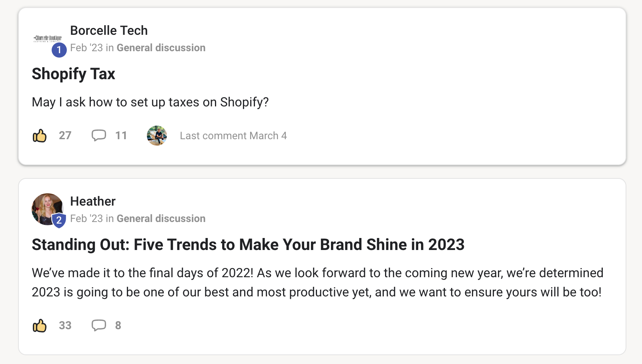Open the Standing Out: Five Trends post
Viewport: 642px width, 364px height.
coord(248,245)
